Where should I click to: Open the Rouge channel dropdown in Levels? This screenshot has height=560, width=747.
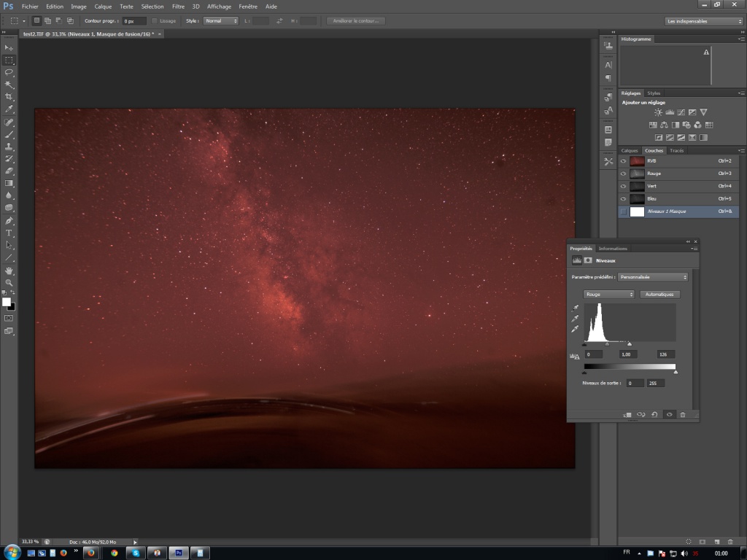pos(610,295)
